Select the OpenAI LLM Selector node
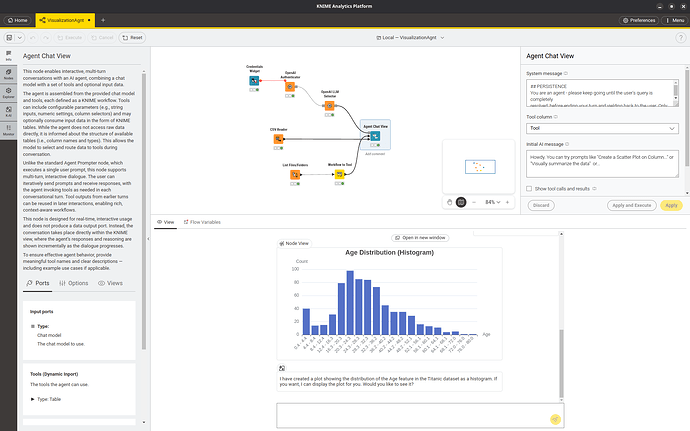Viewport: 690px width, 431px height. pos(329,106)
